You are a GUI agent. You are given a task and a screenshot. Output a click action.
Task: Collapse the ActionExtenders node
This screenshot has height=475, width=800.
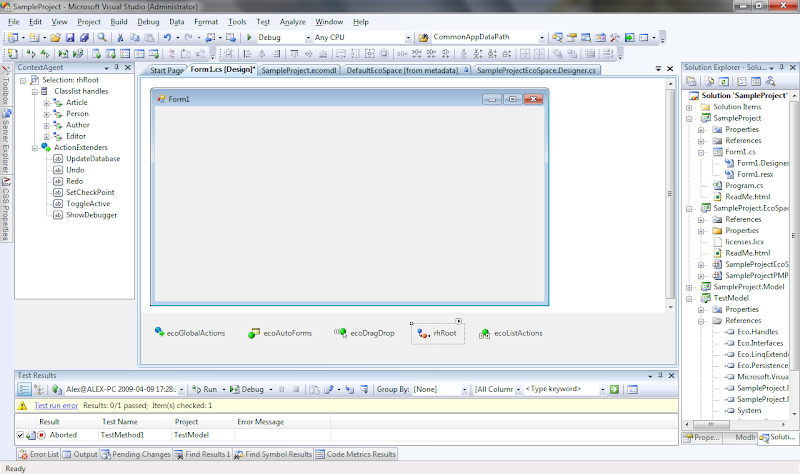click(x=35, y=147)
